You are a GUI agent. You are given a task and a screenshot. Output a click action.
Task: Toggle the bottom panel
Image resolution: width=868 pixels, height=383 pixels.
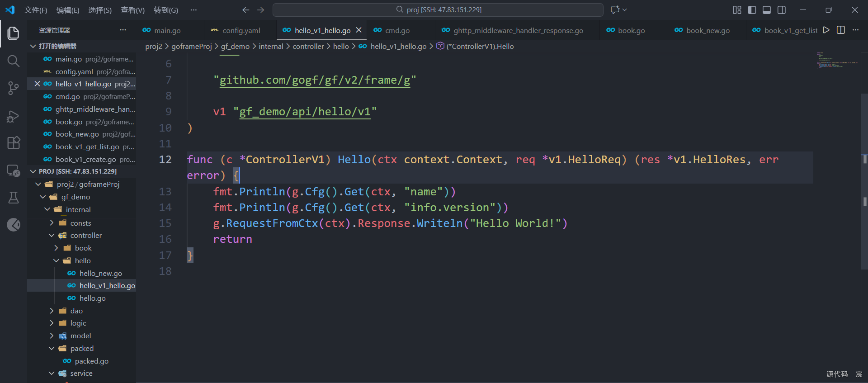[x=767, y=10]
